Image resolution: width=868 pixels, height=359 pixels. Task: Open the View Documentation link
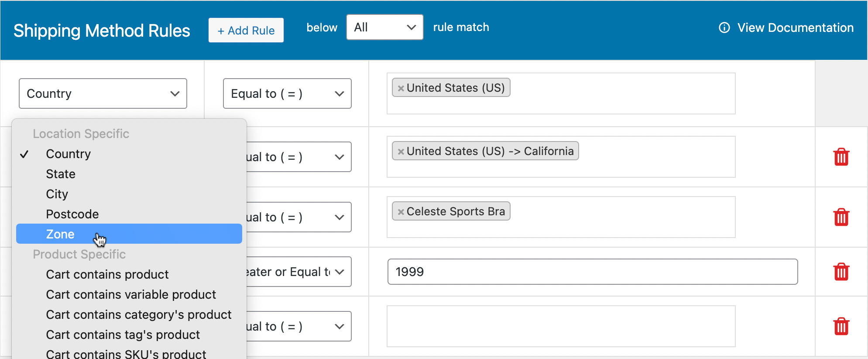795,28
